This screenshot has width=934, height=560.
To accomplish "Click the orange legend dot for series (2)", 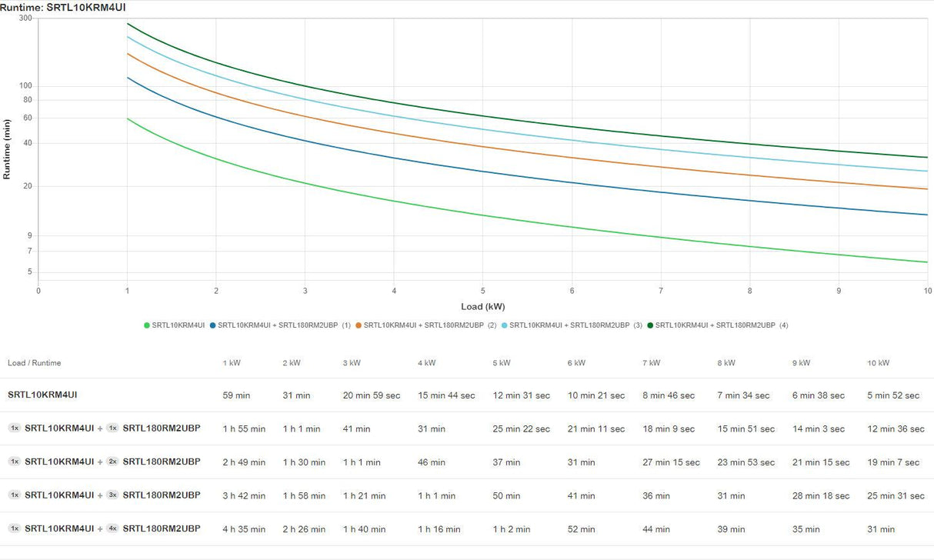I will pos(359,325).
